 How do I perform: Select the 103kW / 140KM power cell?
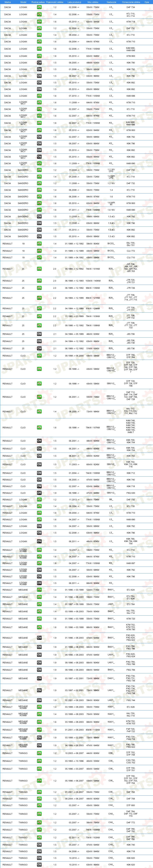[93, 281]
